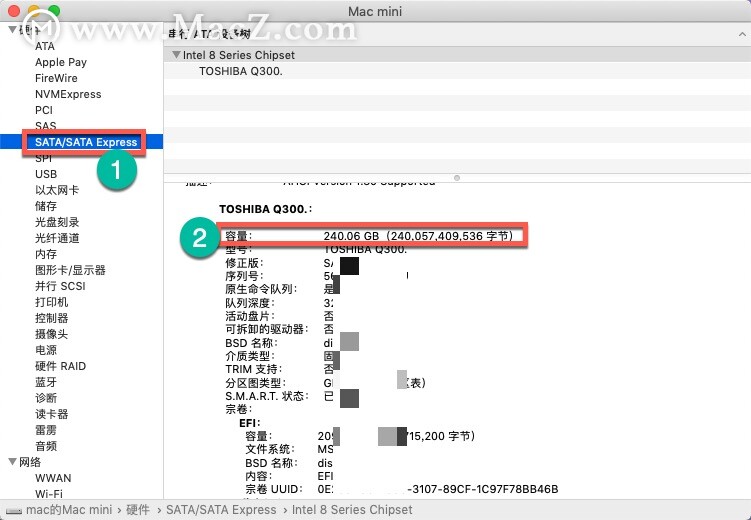Click the S.M.A.R.T. 状态 label
Screen dimensions: 751x520
(266, 396)
